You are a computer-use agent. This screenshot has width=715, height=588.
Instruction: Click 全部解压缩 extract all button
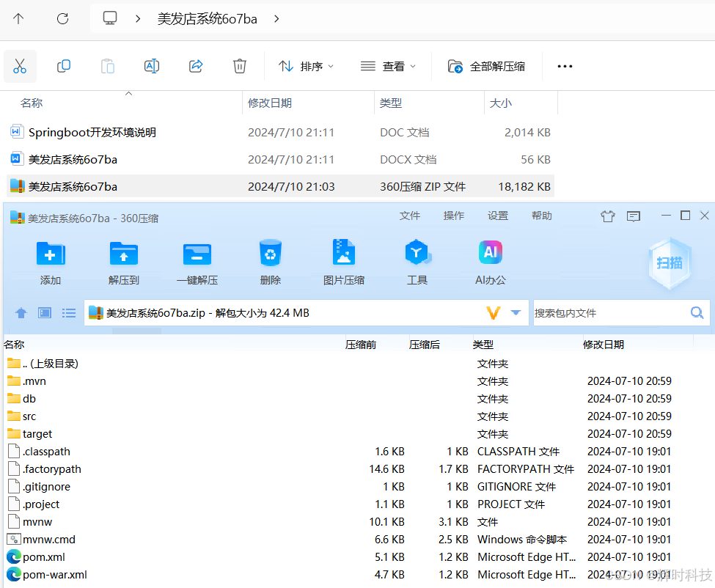click(486, 67)
